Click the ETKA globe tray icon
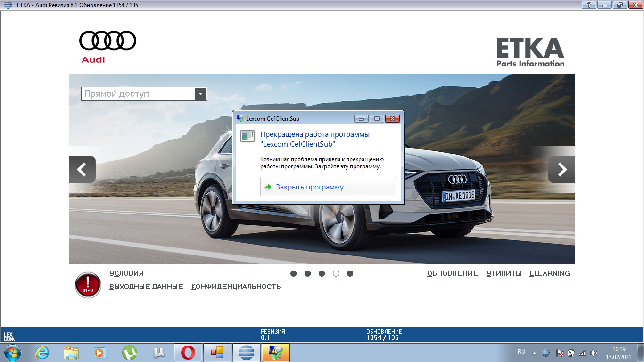Screen dimensions: 644x362 pyautogui.click(x=546, y=353)
